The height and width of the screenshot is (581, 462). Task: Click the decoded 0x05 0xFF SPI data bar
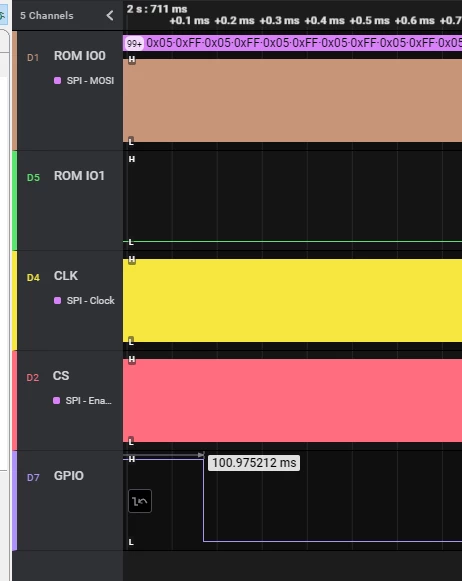(x=293, y=43)
